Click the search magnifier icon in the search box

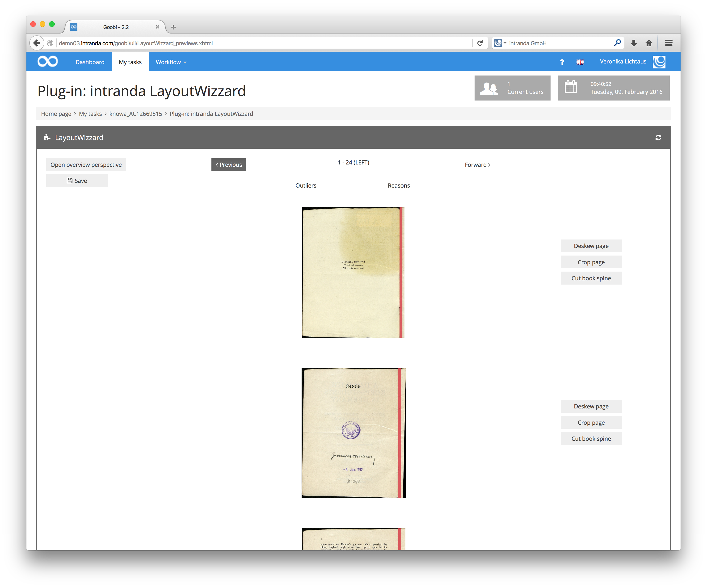(x=617, y=43)
